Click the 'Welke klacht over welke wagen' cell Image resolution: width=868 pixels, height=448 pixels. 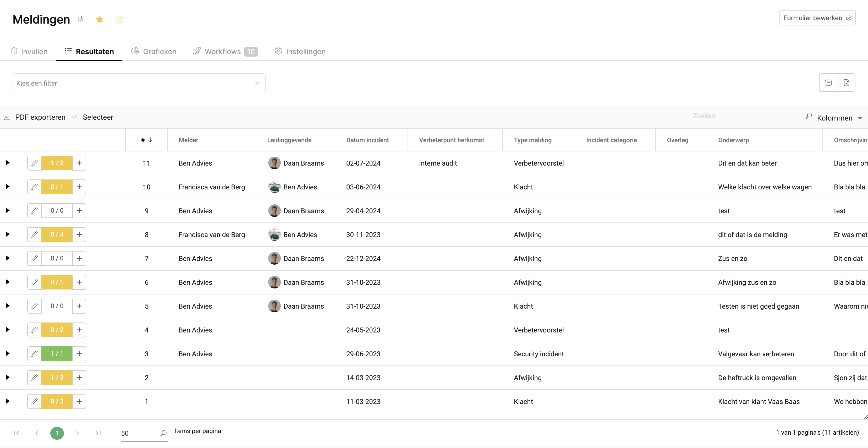pos(765,187)
